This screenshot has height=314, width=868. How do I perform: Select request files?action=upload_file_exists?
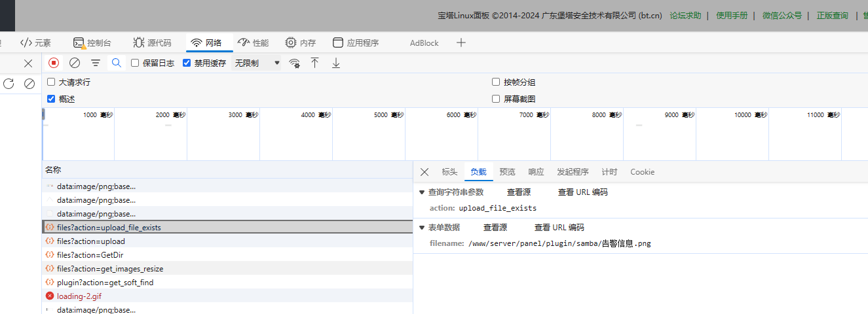point(227,227)
